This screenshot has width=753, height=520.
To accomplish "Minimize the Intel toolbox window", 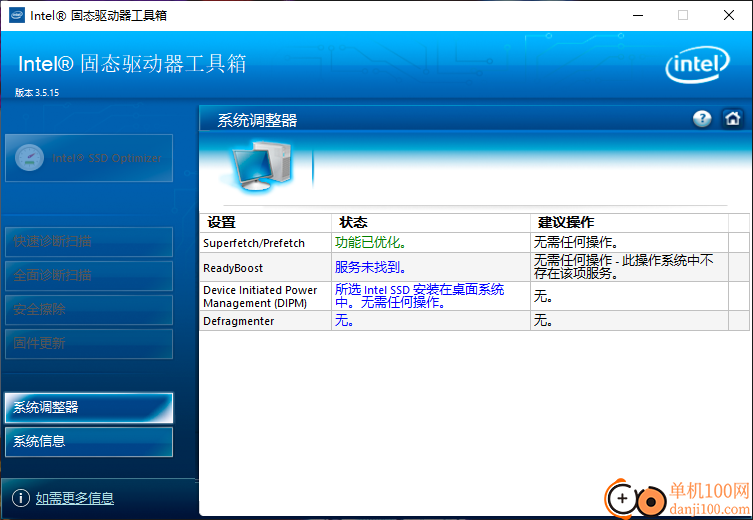I will [638, 15].
